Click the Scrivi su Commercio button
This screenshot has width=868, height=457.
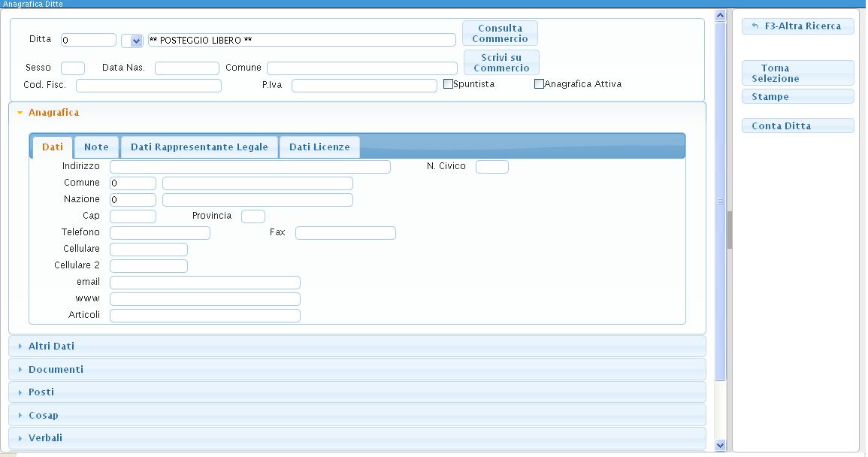[x=501, y=62]
